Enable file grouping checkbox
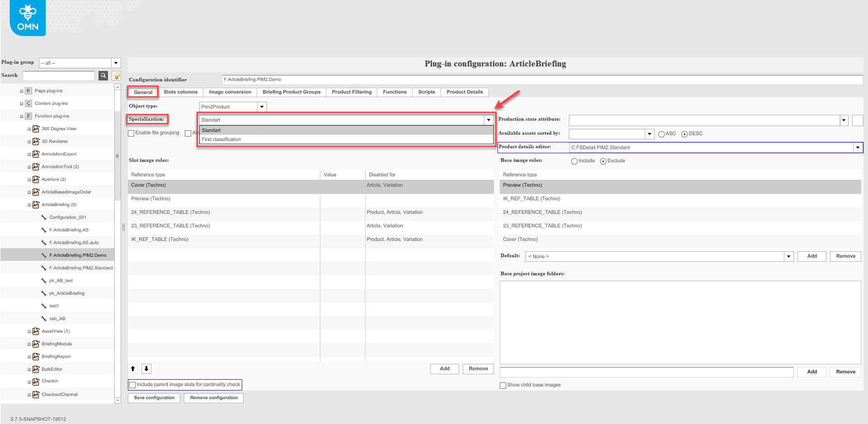This screenshot has width=868, height=424. pyautogui.click(x=131, y=133)
